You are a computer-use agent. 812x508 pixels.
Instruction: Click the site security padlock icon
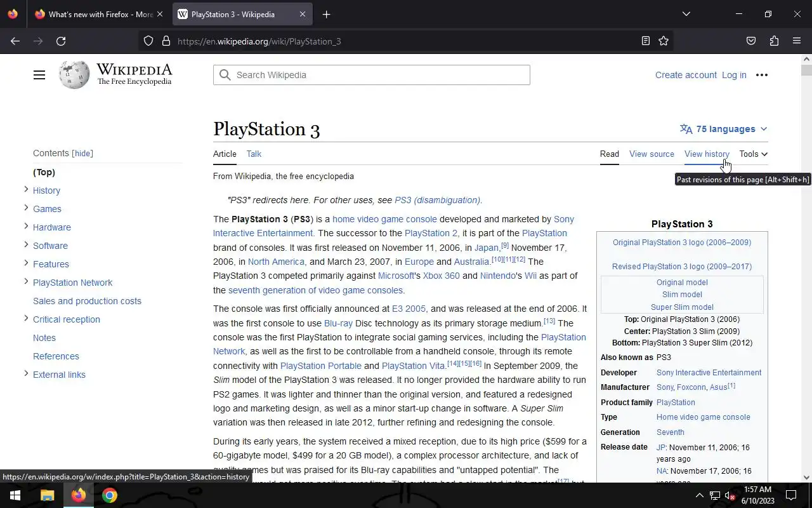(x=166, y=41)
